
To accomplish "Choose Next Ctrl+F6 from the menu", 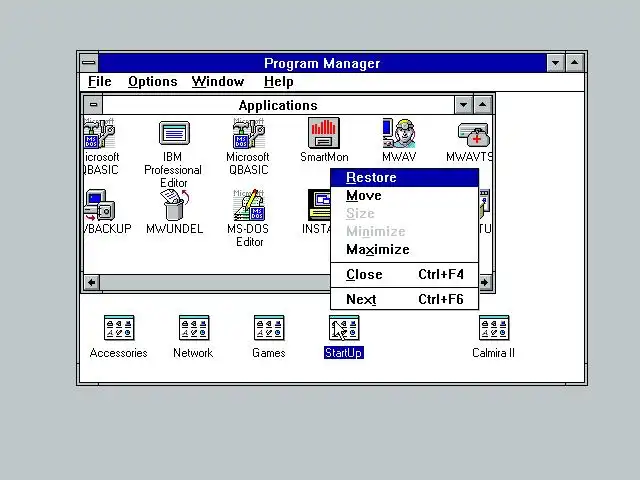I will (x=404, y=299).
